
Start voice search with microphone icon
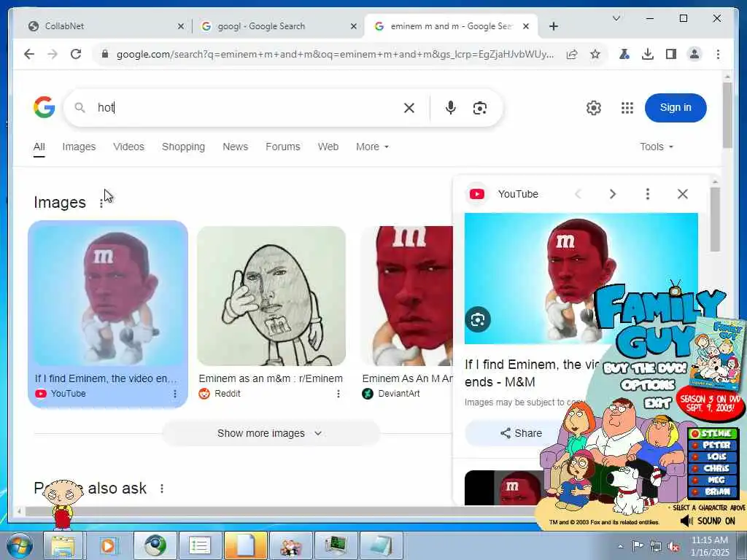(450, 108)
